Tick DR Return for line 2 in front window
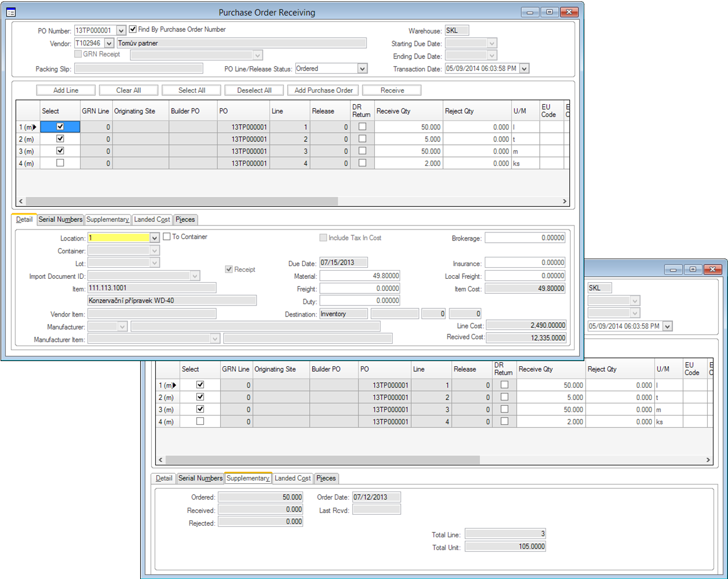Screen dimensions: 728x579 [362, 139]
